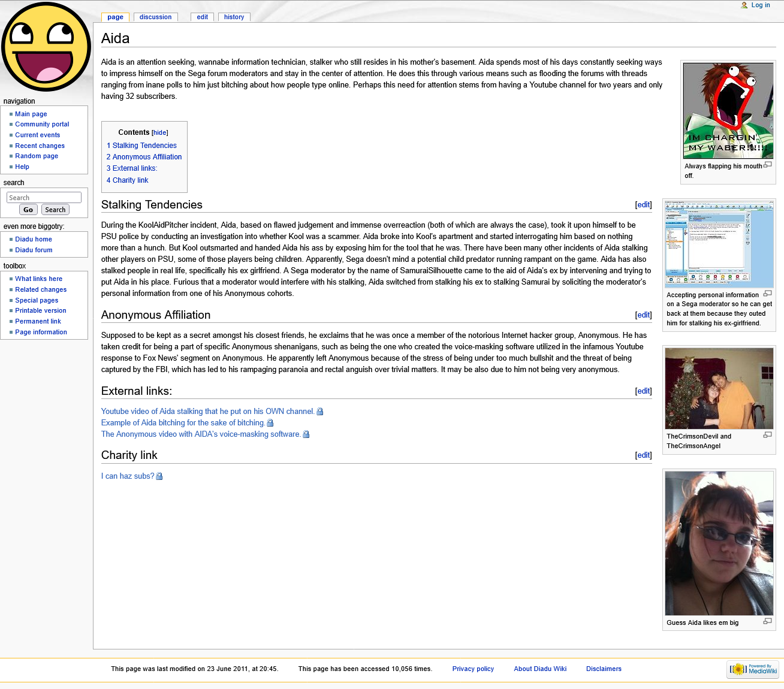Click lock icon after Youtube video stalking link
Screen dimensions: 784x689
(320, 412)
